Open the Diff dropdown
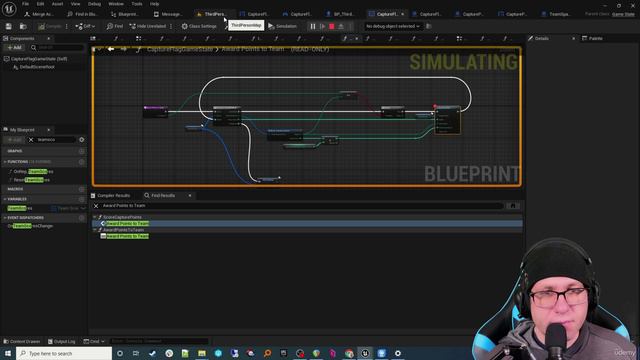640x360 pixels. point(85,26)
